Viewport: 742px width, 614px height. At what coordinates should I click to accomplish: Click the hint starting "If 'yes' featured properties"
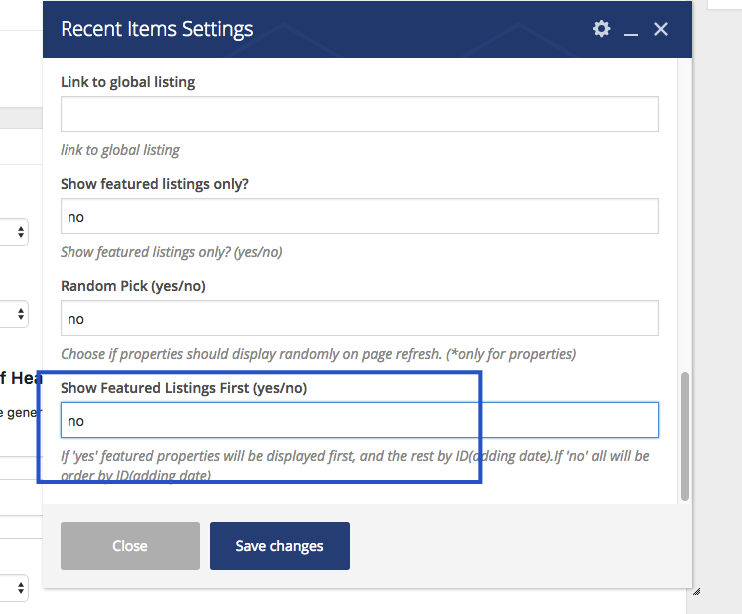[355, 465]
